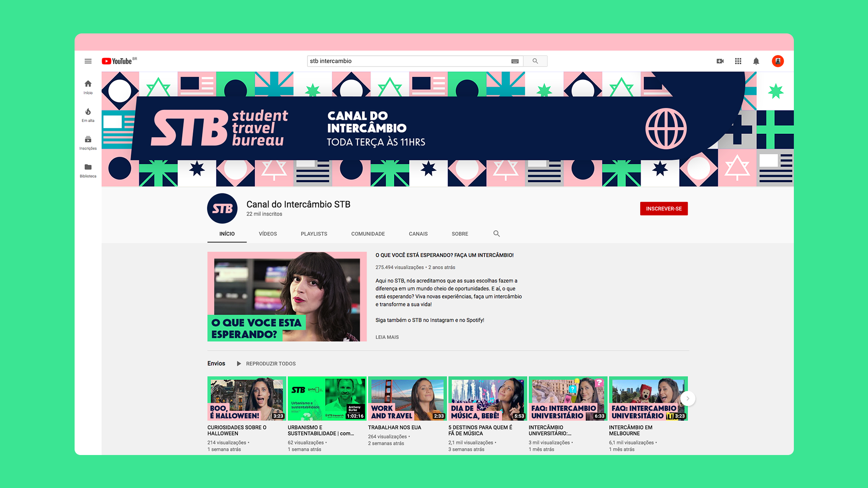868x488 pixels.
Task: Click the STB channel avatar
Action: 222,208
